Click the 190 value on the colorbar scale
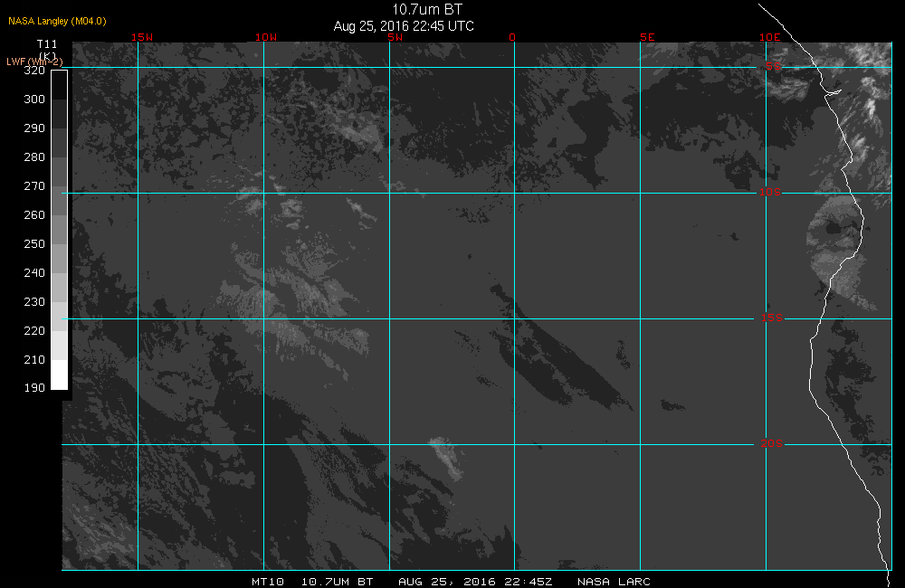 coord(34,388)
